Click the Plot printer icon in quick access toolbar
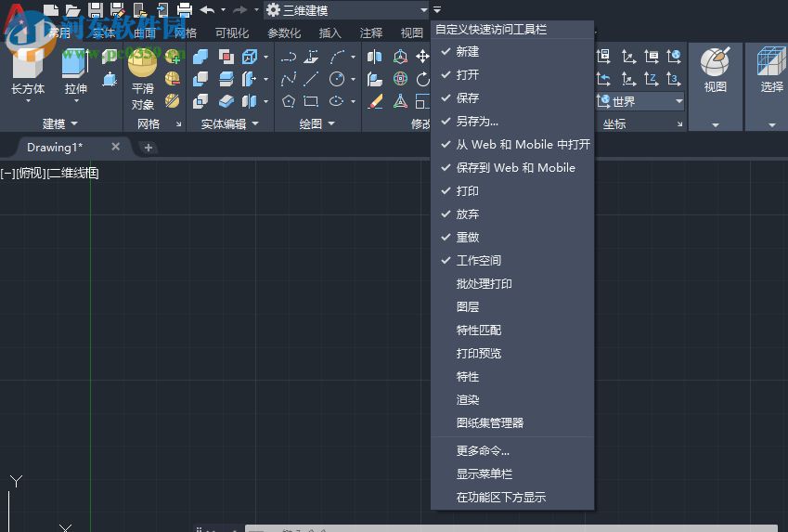 (185, 9)
